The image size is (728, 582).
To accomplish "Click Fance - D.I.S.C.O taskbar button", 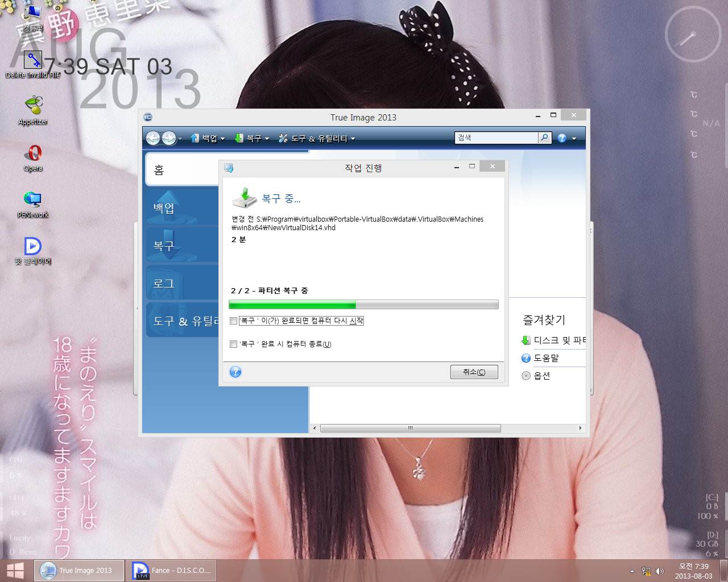I will (x=171, y=571).
